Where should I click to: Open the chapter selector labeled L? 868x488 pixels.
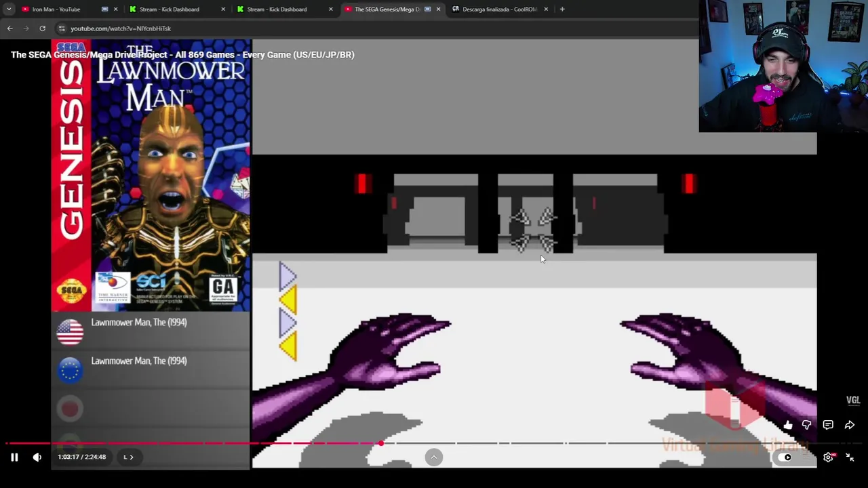click(128, 457)
